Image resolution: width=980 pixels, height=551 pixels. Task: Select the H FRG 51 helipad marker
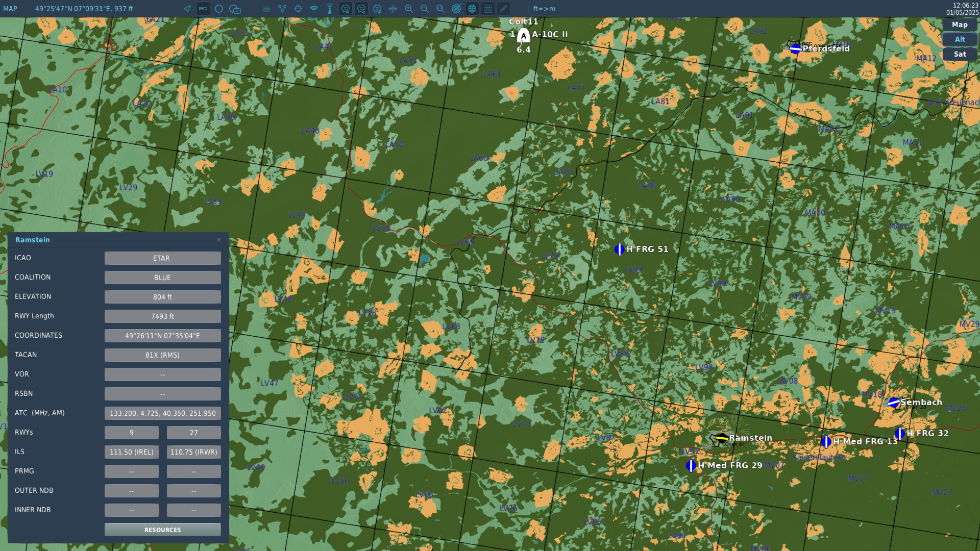coord(620,249)
